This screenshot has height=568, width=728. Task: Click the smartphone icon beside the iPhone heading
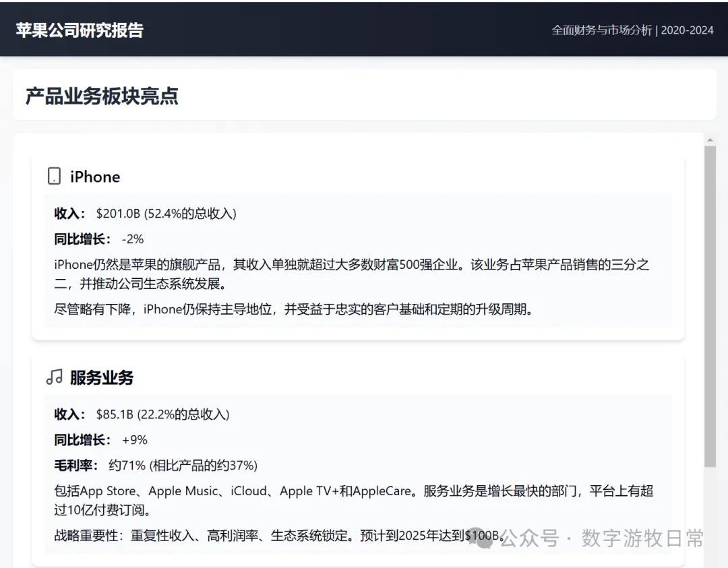54,177
